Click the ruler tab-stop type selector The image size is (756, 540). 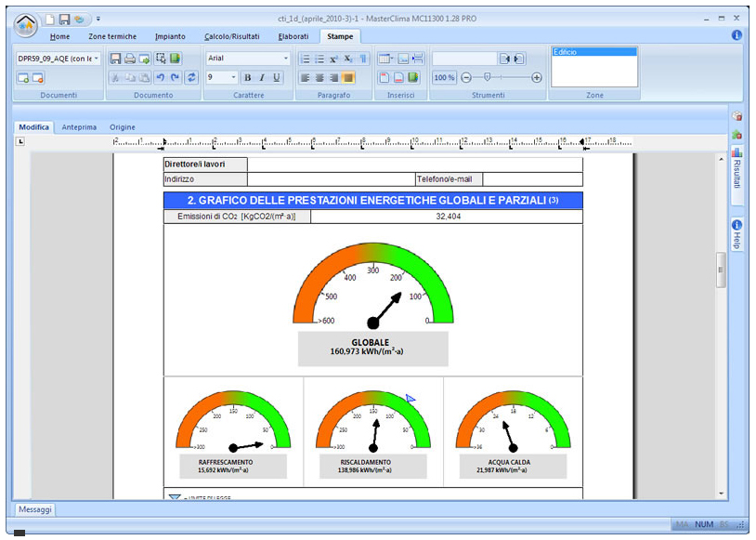click(x=20, y=141)
